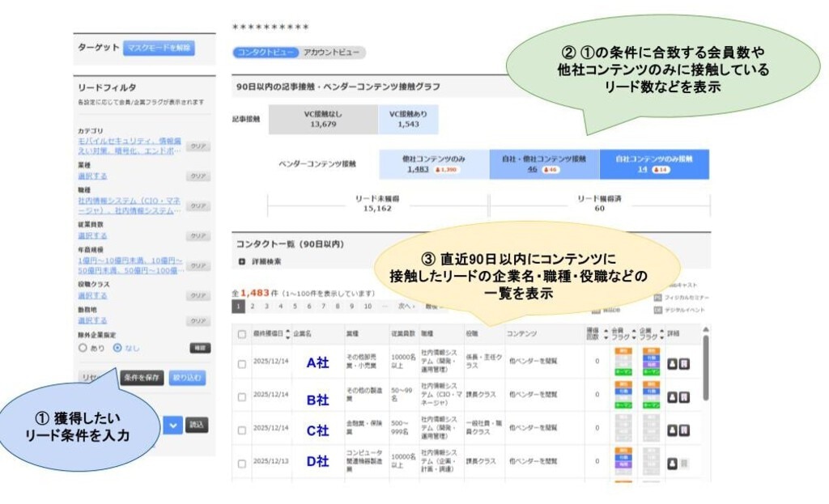Click the person detail icon for D社

[x=671, y=463]
